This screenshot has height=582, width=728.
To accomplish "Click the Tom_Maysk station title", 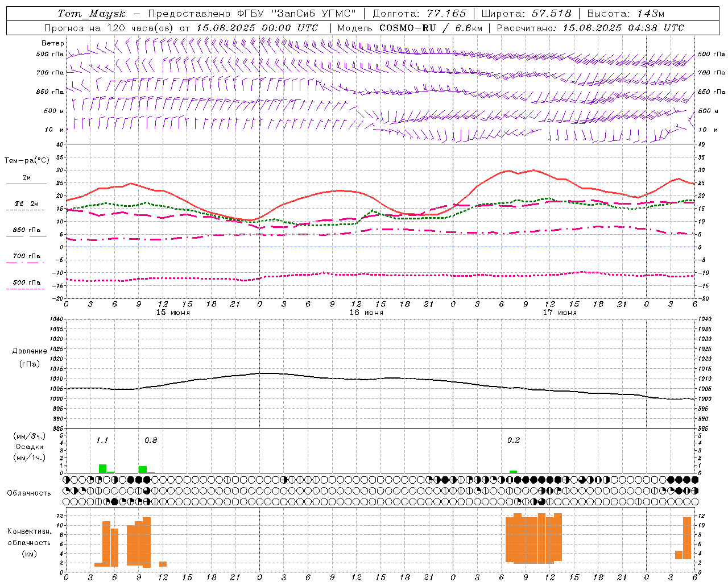I will click(92, 14).
